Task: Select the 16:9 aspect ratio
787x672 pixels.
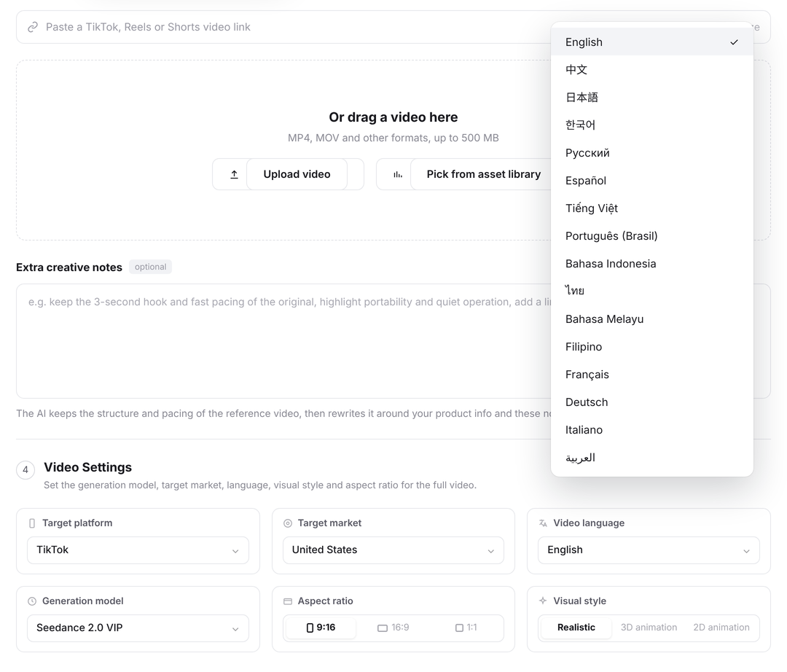Action: click(393, 628)
